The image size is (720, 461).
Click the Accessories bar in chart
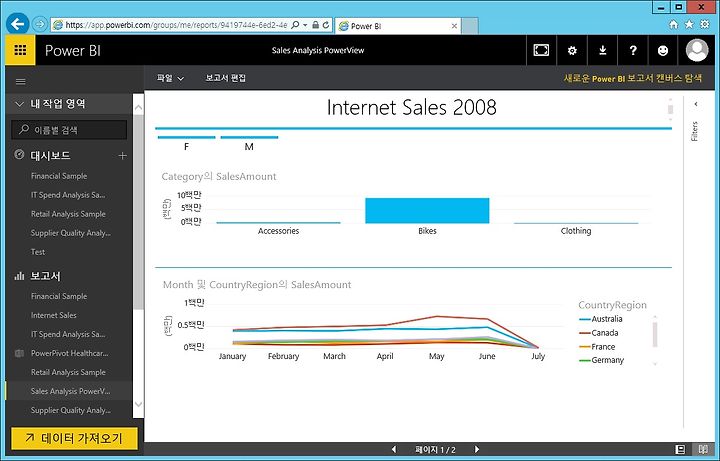click(x=278, y=223)
